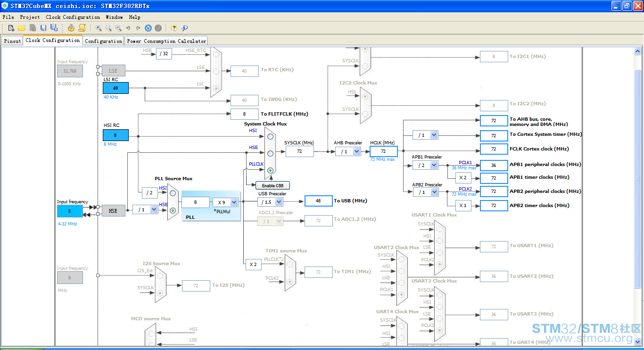Select PLLCLK*2 in the TIM1 source Mux
644x350 pixels.
(x=289, y=264)
